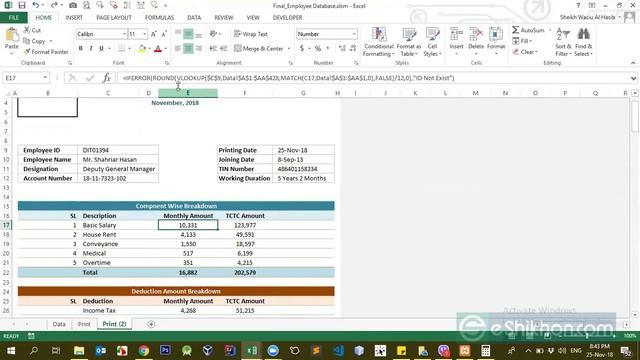Click the Windows Start button
Image resolution: width=640 pixels, height=360 pixels.
[x=11, y=350]
